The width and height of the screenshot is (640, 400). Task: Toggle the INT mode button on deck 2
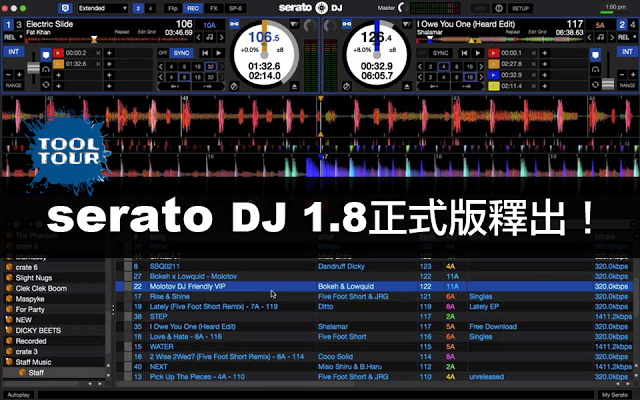pyautogui.click(x=627, y=52)
